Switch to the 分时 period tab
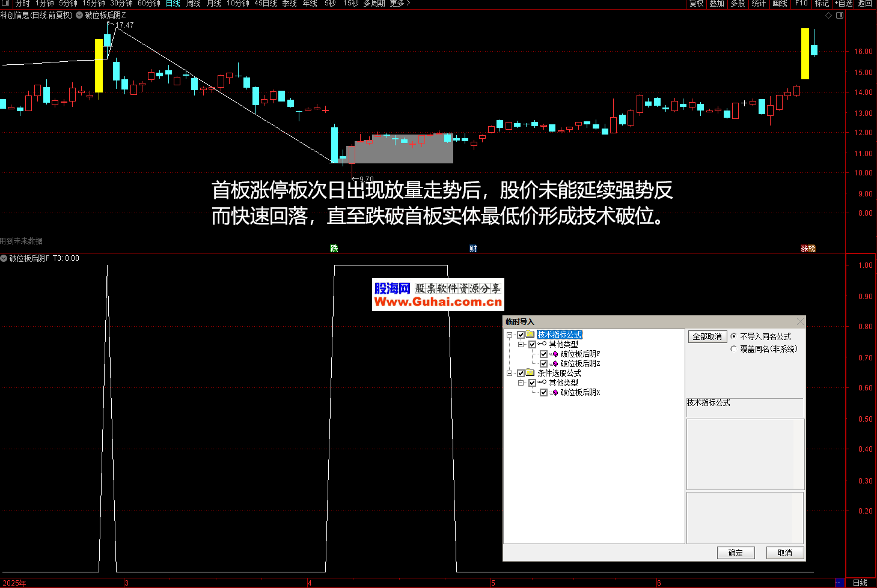 (23, 3)
